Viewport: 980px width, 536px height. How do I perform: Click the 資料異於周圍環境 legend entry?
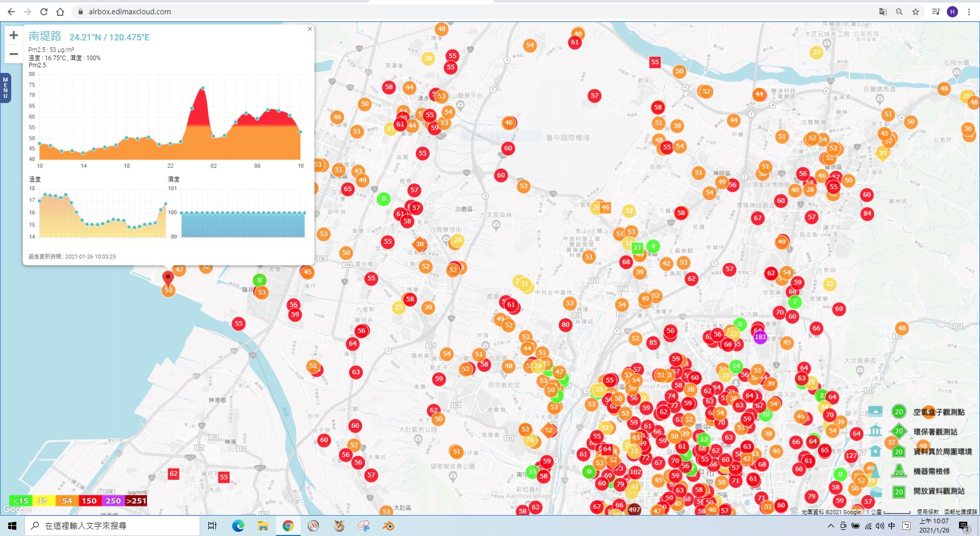point(942,451)
